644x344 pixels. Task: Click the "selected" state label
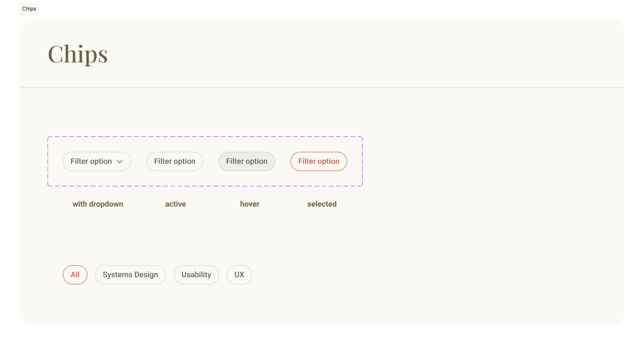322,204
